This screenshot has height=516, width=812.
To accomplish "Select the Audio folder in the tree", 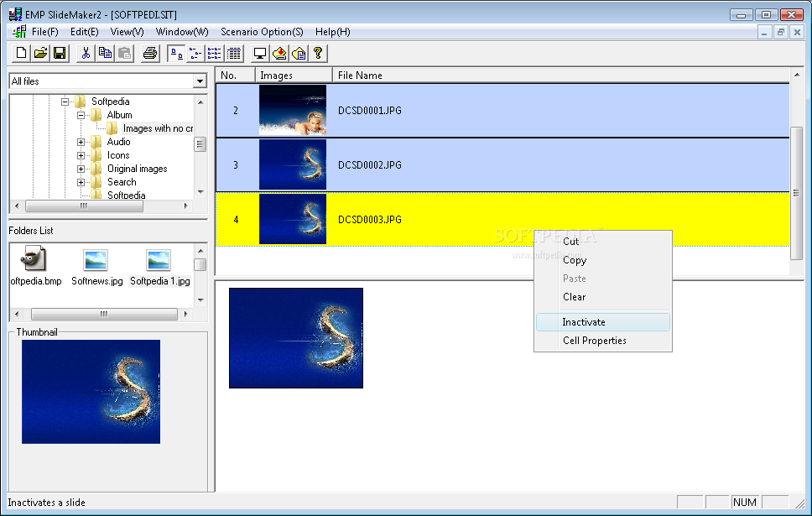I will coord(118,142).
